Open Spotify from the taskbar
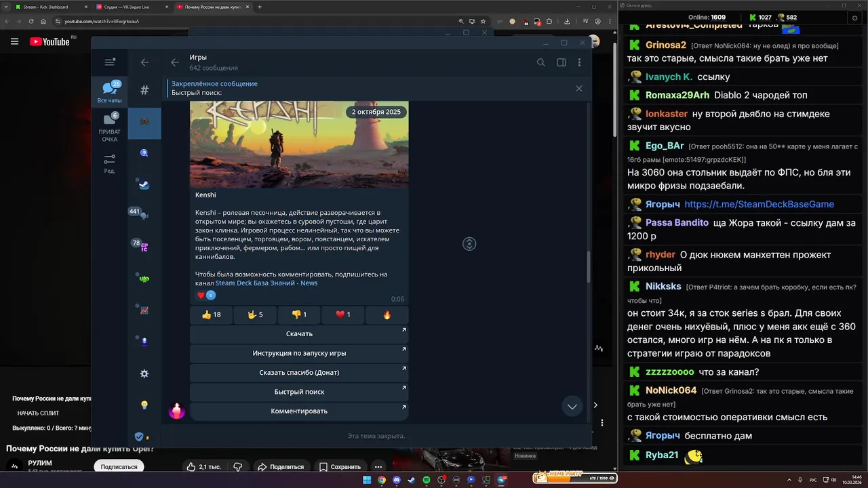 [427, 480]
